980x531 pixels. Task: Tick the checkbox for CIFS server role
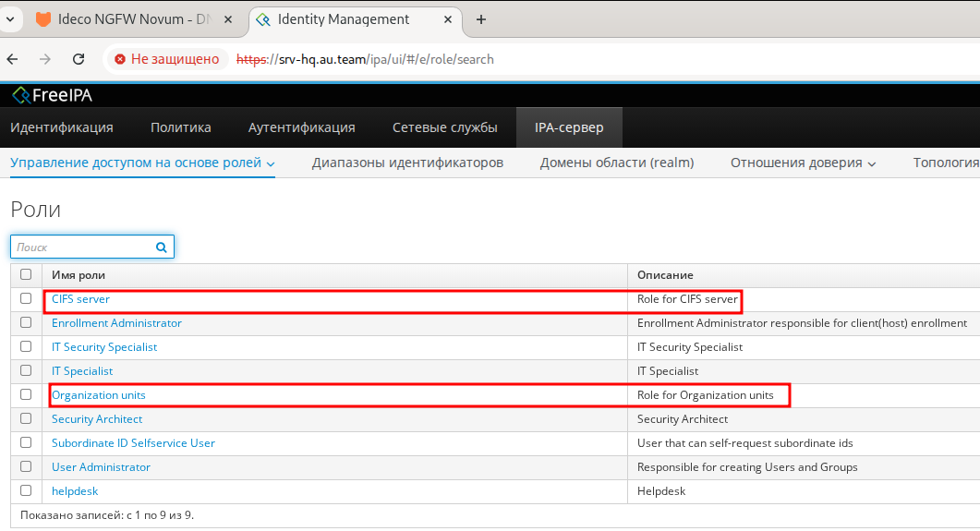pos(26,299)
